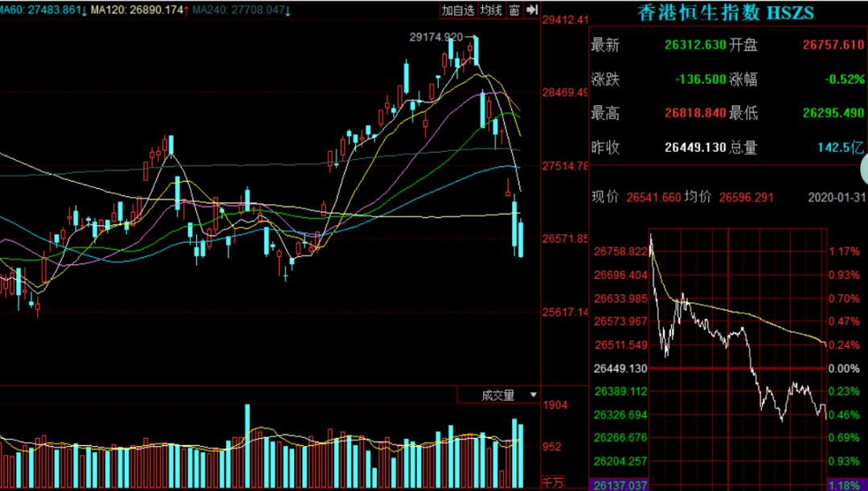The width and height of the screenshot is (868, 491).
Task: Click the date 2020-01-31
Action: pyautogui.click(x=837, y=197)
